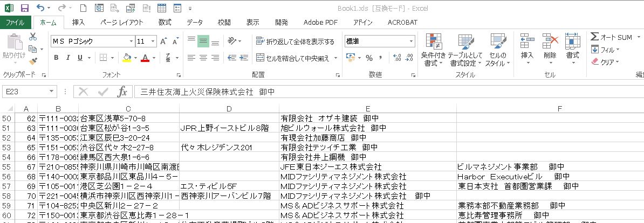Viewport: 644px width, 223px height.
Task: Open the ファイル tab
Action: [15, 23]
